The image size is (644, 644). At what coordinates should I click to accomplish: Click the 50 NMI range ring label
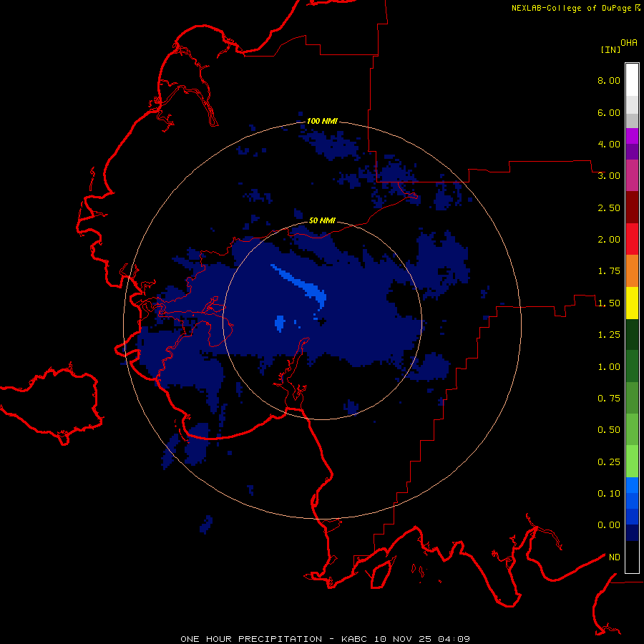tap(322, 220)
